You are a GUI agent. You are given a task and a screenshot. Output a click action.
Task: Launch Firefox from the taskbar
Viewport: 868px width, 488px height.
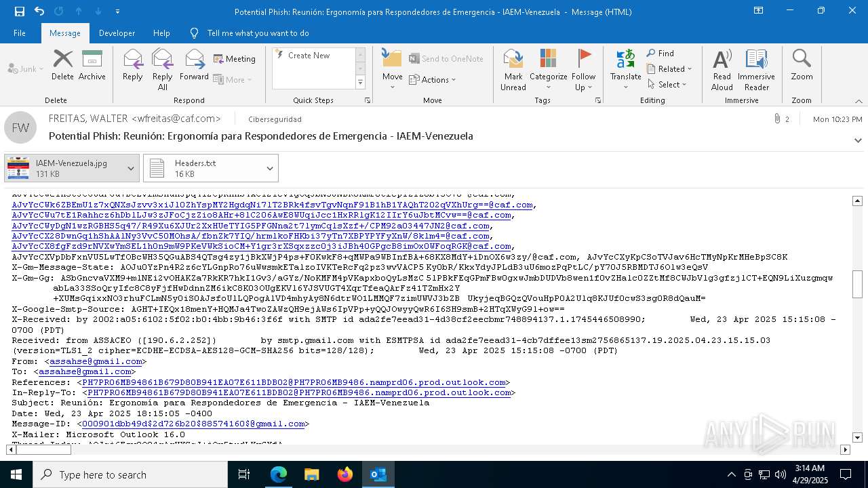[345, 474]
